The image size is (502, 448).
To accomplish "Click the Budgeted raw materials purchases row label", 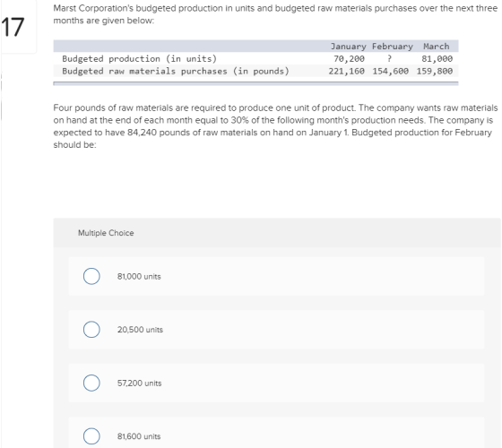I will (176, 71).
